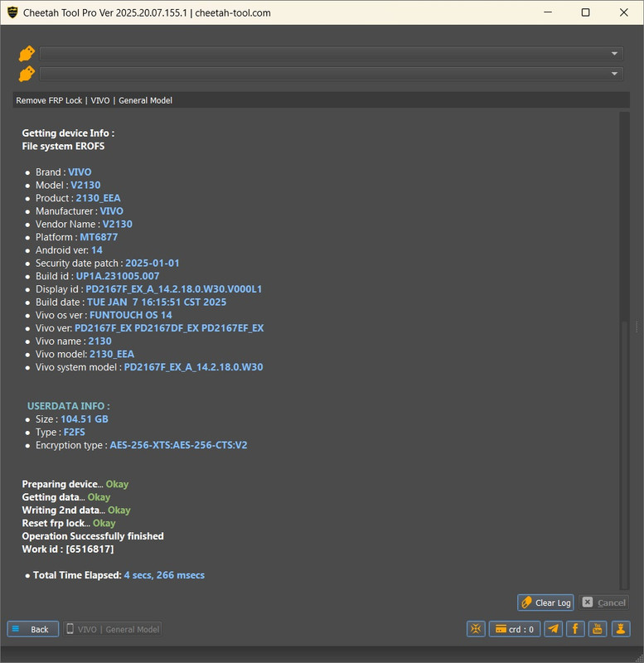Select the Model value V2130
This screenshot has width=644, height=663.
pos(85,185)
